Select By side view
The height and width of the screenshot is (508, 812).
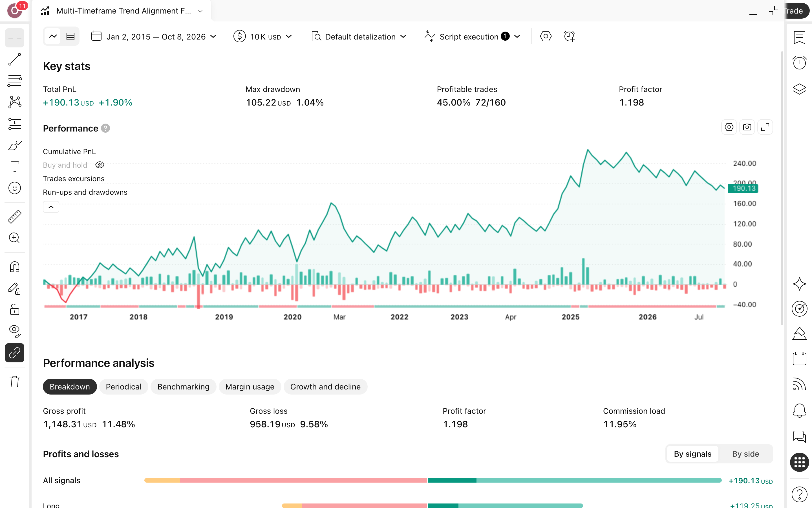[x=745, y=454]
